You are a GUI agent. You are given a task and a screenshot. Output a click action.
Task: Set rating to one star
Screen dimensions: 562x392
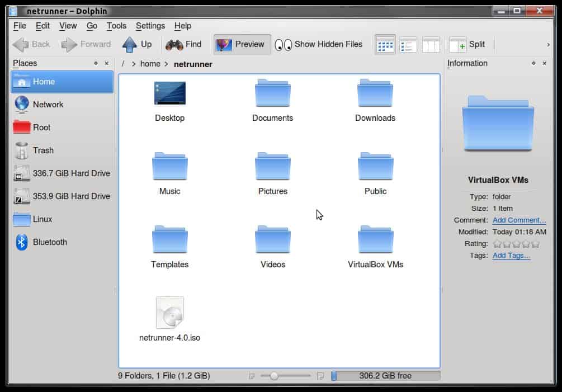(x=497, y=244)
